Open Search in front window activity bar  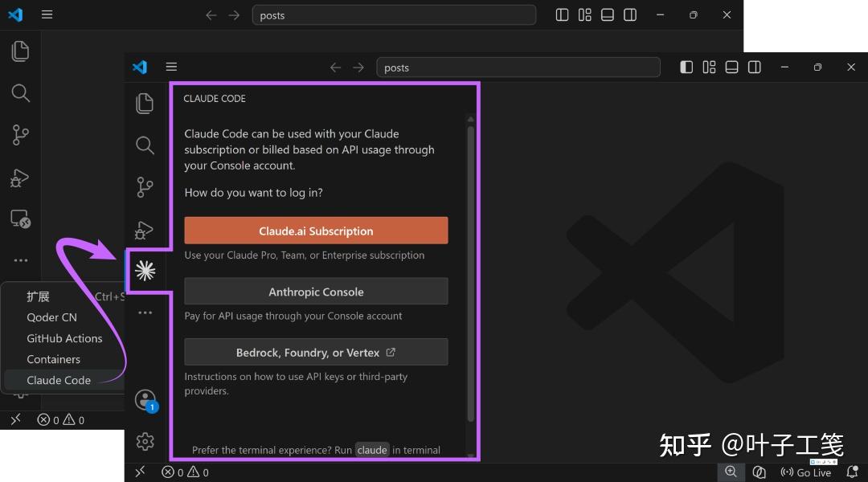pos(145,145)
